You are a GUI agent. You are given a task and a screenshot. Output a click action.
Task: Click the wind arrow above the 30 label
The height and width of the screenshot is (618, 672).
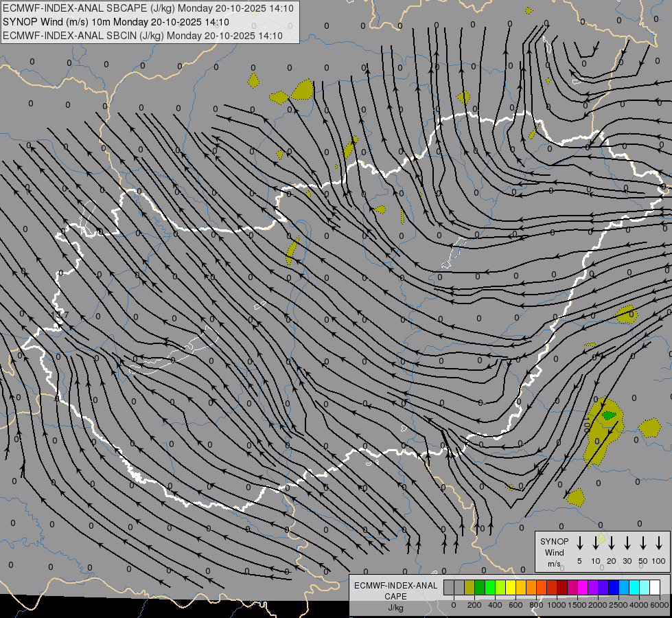click(627, 542)
